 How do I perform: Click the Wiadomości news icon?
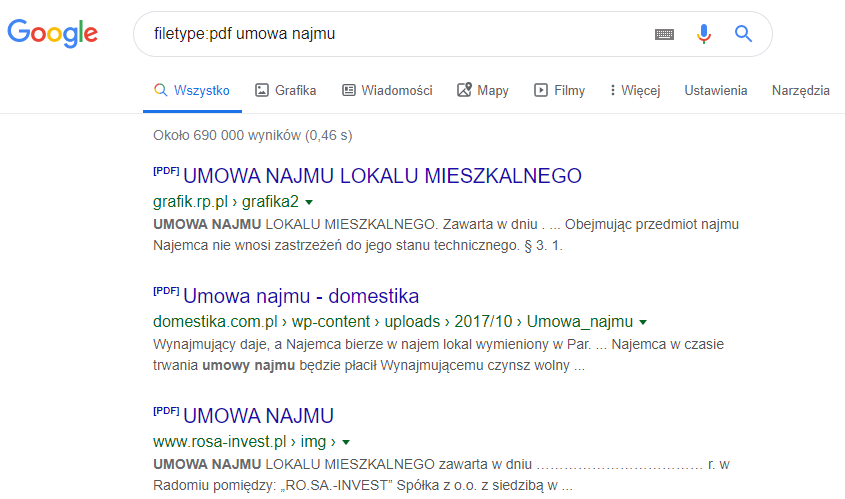[x=349, y=90]
